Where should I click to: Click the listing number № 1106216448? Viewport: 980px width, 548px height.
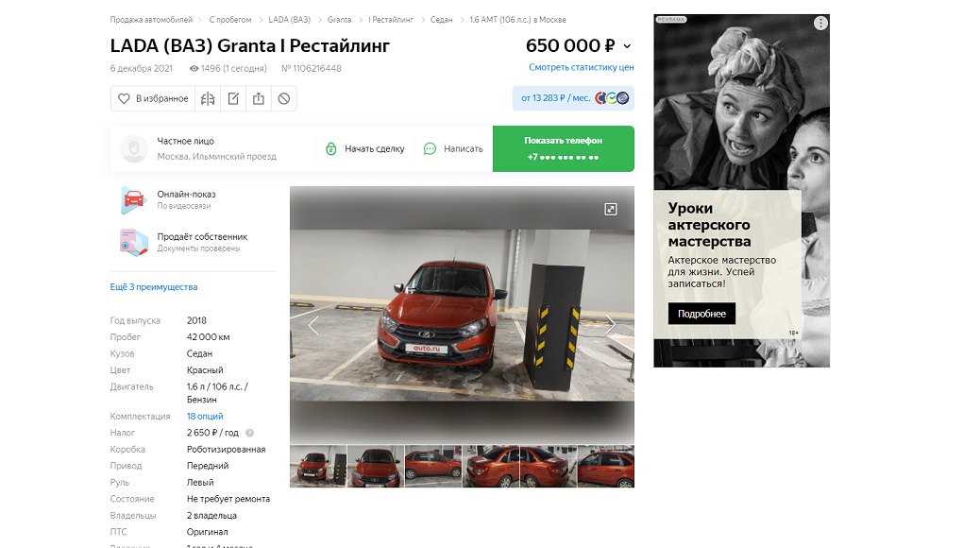[312, 69]
